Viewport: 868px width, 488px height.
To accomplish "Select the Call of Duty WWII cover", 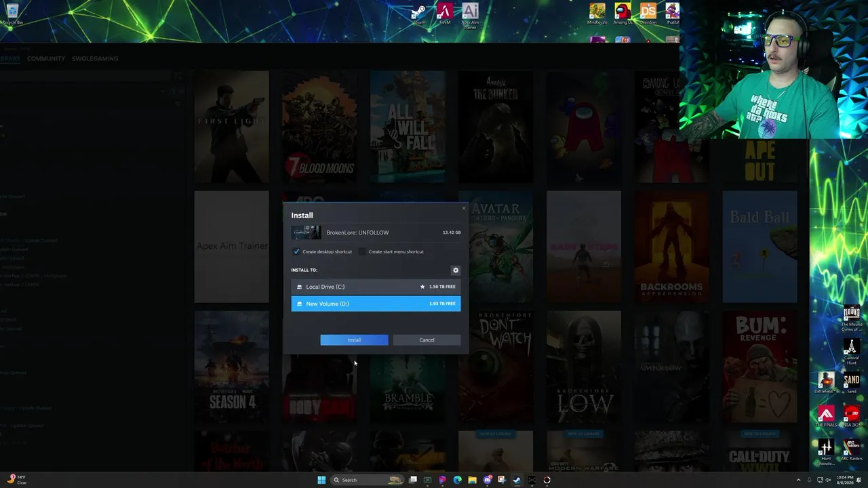I will pyautogui.click(x=759, y=451).
